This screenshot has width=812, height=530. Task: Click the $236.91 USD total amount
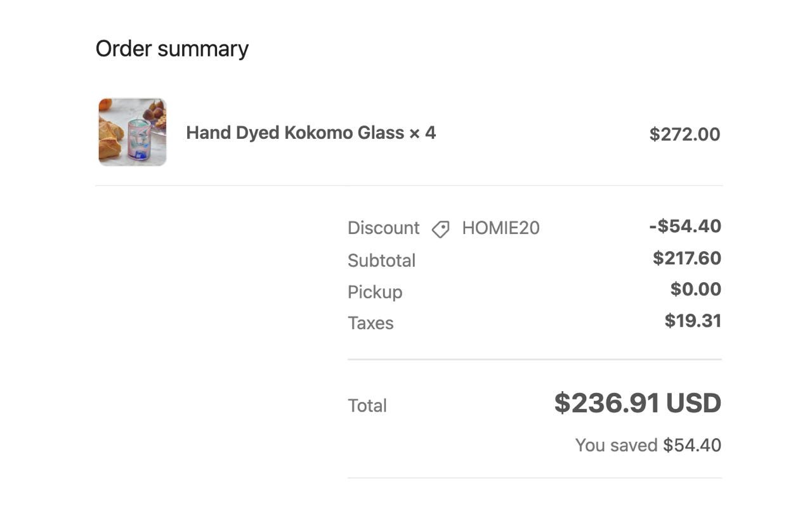pos(638,403)
